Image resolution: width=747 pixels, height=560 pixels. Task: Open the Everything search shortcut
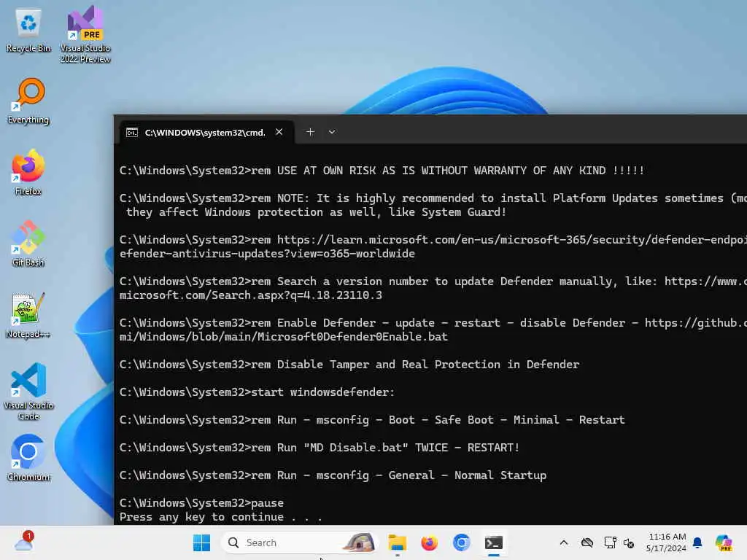click(x=28, y=101)
